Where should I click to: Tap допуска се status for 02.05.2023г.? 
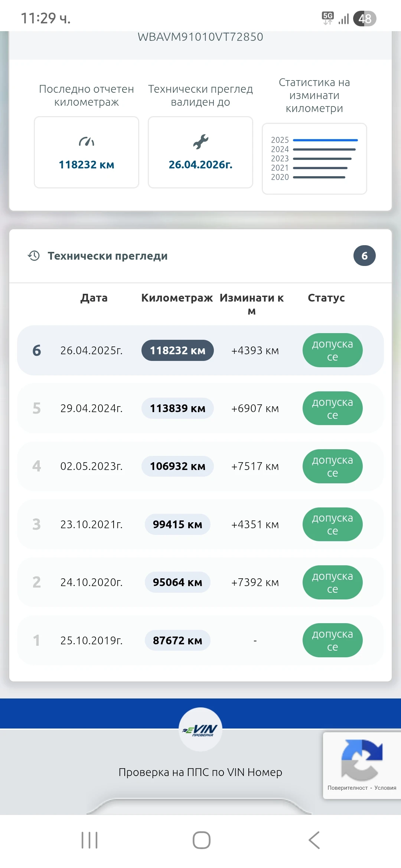coord(332,466)
